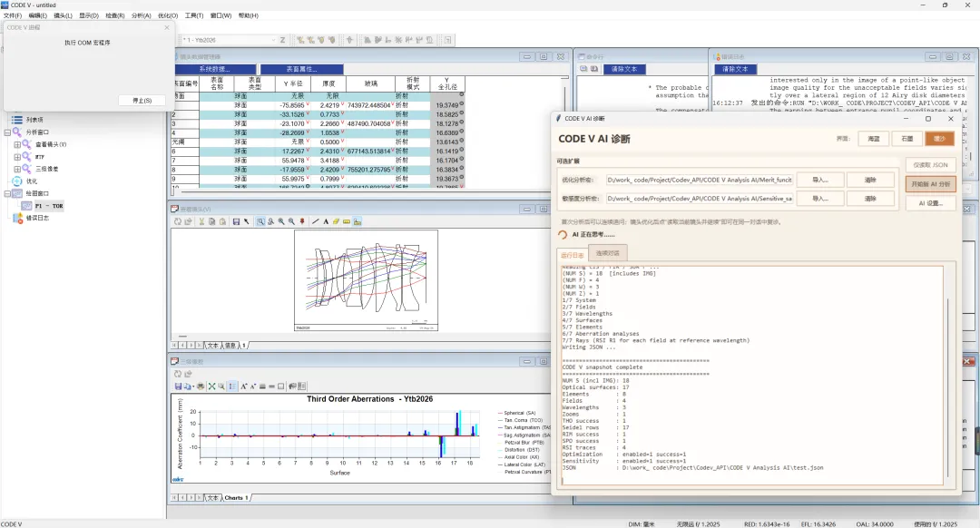Click 开始新 AI 分析 button
The height and width of the screenshot is (528, 980).
point(931,184)
